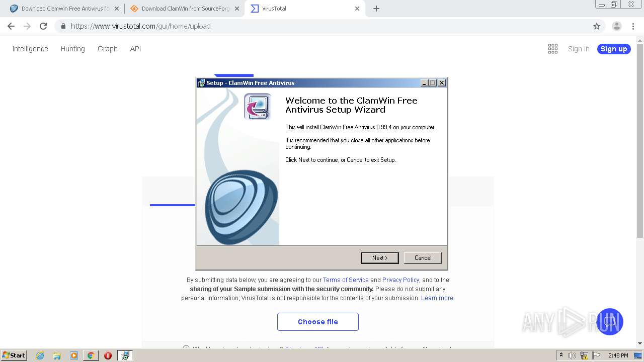The height and width of the screenshot is (362, 644).
Task: Click the site lock icon in address bar
Action: [63, 26]
